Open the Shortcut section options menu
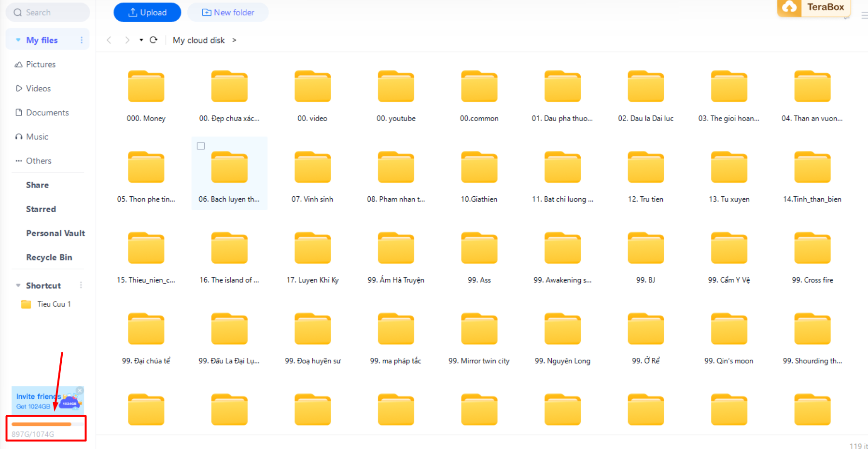Screen dimensions: 868x449 pyautogui.click(x=81, y=286)
